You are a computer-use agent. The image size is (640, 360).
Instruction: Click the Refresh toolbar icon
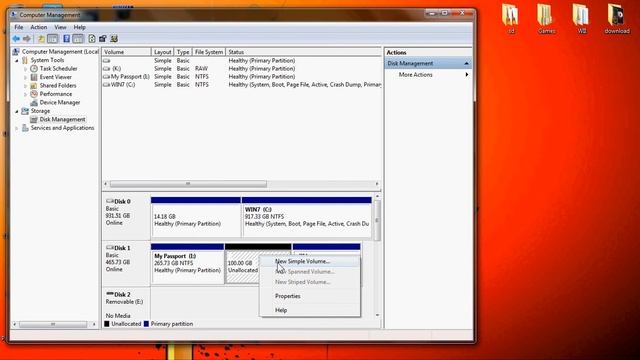(92, 39)
